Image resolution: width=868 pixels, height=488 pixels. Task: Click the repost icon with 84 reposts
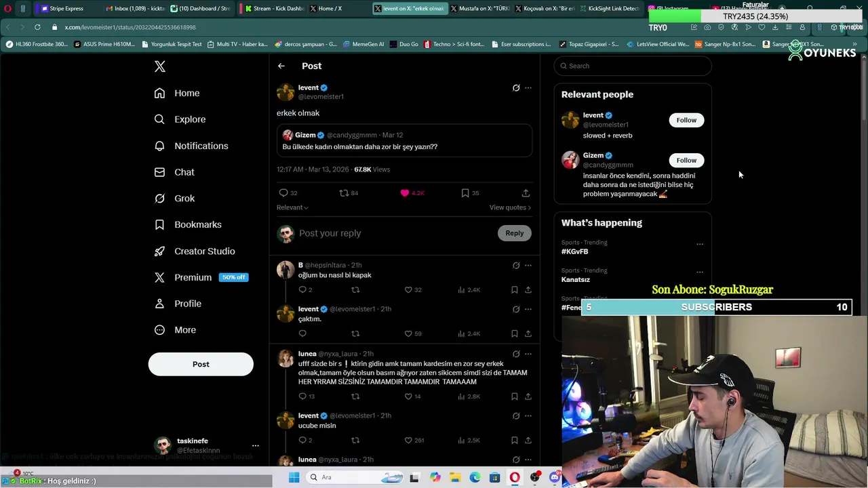[x=349, y=193]
